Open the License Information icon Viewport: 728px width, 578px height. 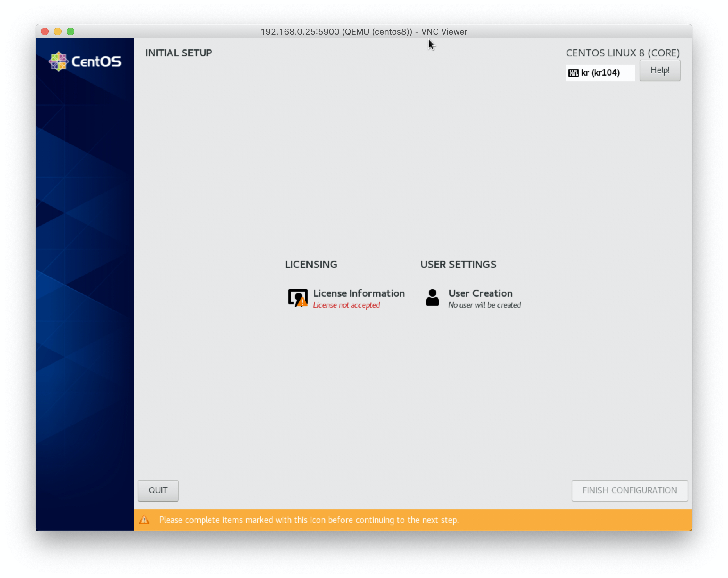297,297
